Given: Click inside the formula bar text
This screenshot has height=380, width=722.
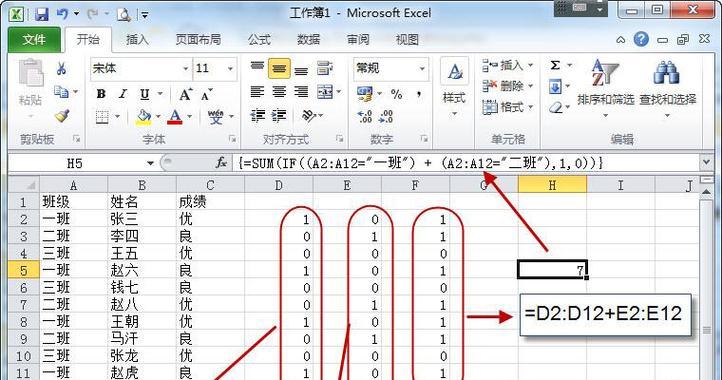Looking at the screenshot, I should (x=467, y=163).
